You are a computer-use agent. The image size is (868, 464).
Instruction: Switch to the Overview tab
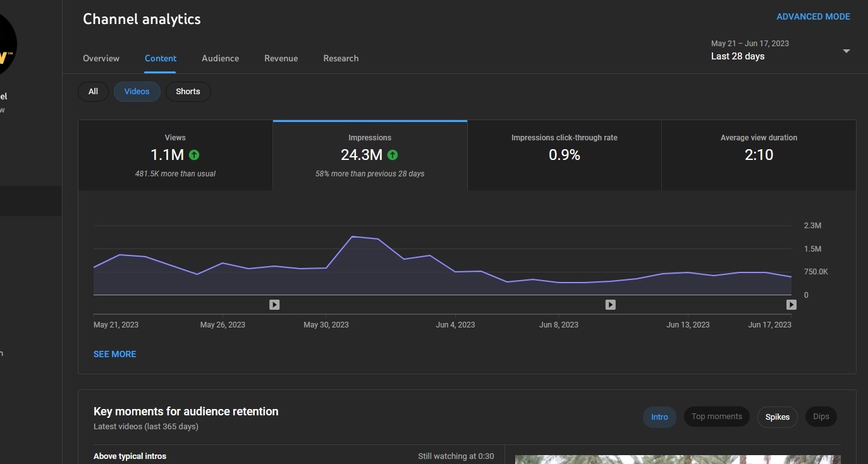(101, 58)
